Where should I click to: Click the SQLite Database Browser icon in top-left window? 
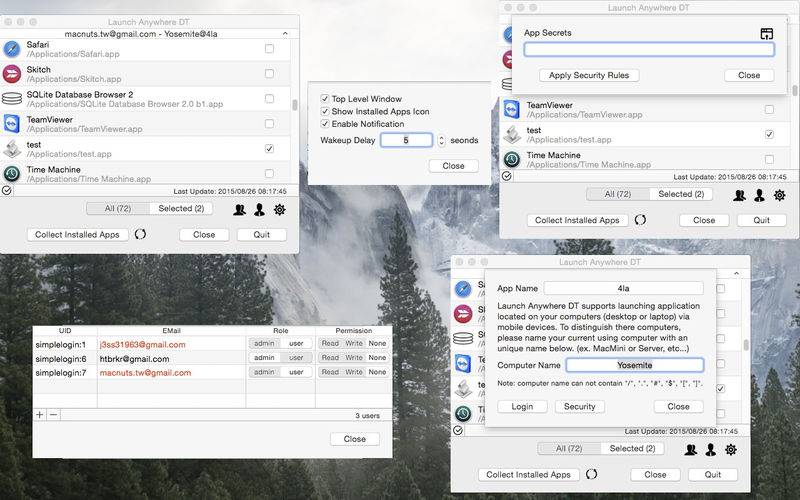[x=12, y=98]
